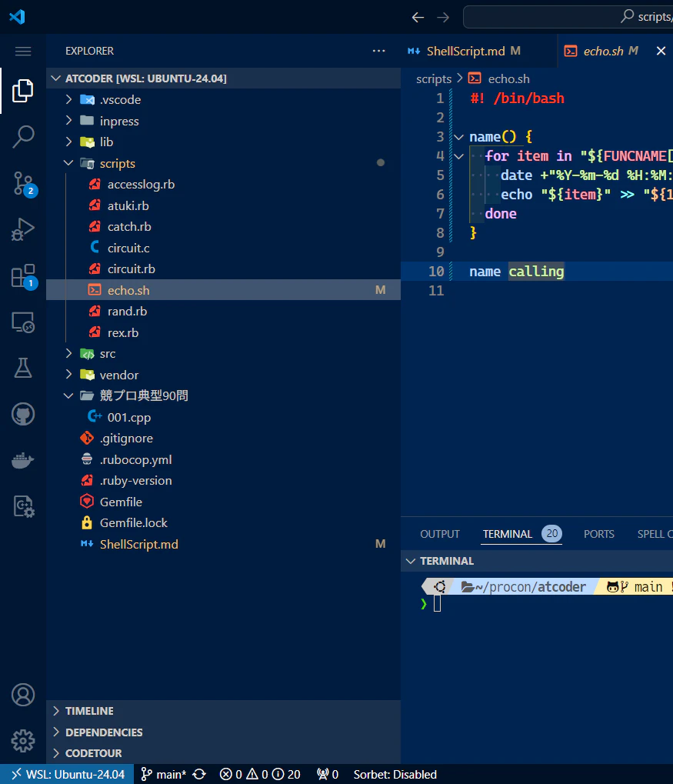673x784 pixels.
Task: Open the Search view icon
Action: click(23, 136)
